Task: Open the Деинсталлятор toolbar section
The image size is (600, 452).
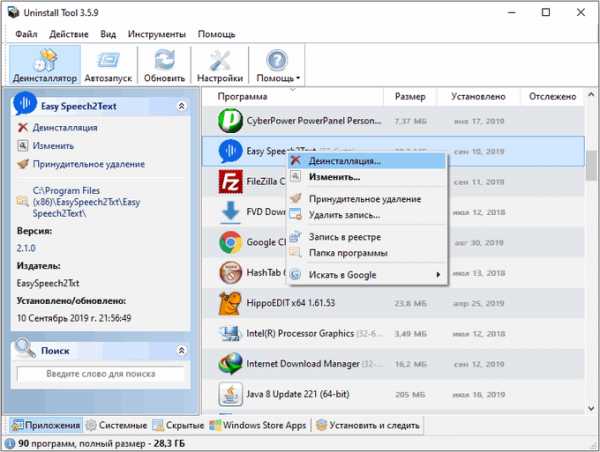Action: [45, 65]
